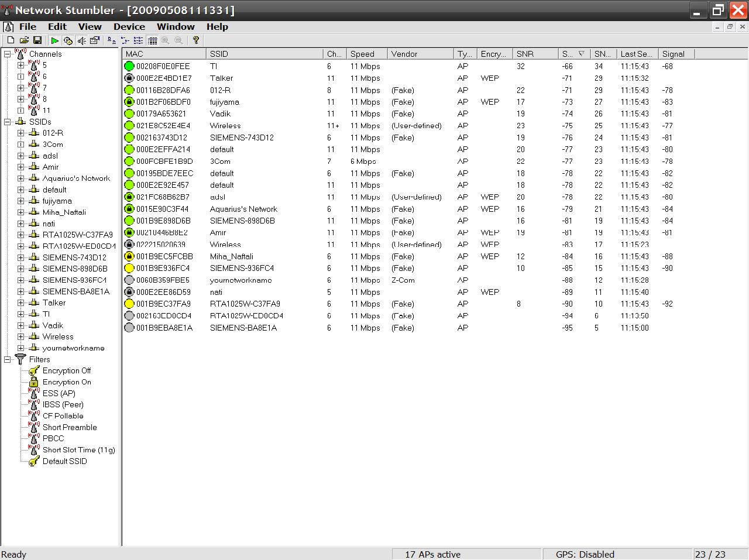
Task: Click signal icon for MAC 00208F0E0FEE
Action: point(129,66)
